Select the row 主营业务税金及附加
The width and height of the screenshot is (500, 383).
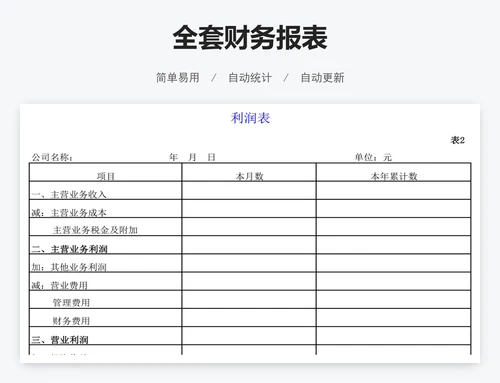coord(250,227)
